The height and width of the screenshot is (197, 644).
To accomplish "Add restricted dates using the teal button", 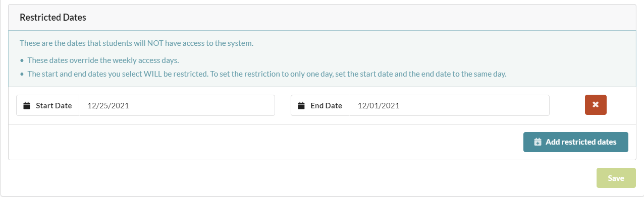I will (576, 142).
